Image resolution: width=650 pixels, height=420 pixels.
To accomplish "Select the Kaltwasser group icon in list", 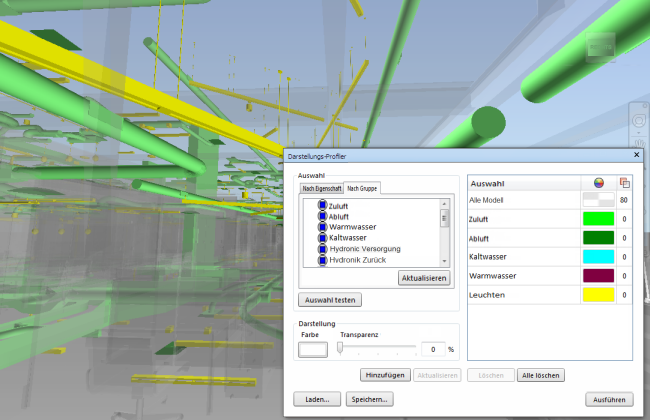I will [x=323, y=238].
